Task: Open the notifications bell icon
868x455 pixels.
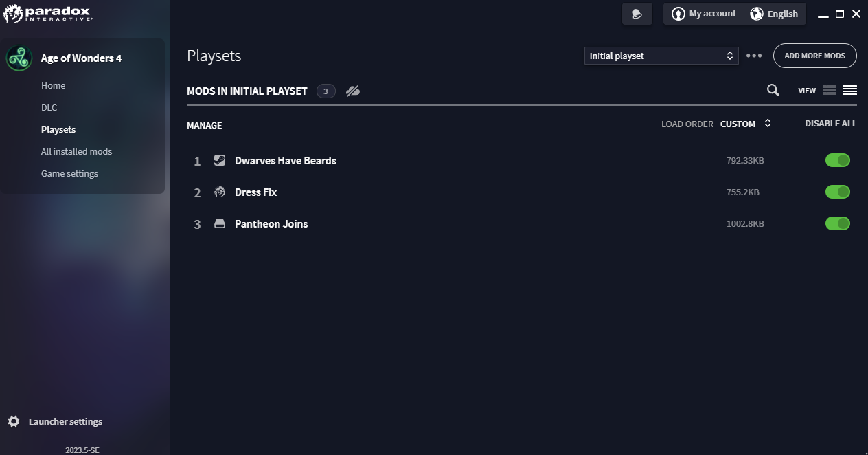Action: tap(637, 14)
